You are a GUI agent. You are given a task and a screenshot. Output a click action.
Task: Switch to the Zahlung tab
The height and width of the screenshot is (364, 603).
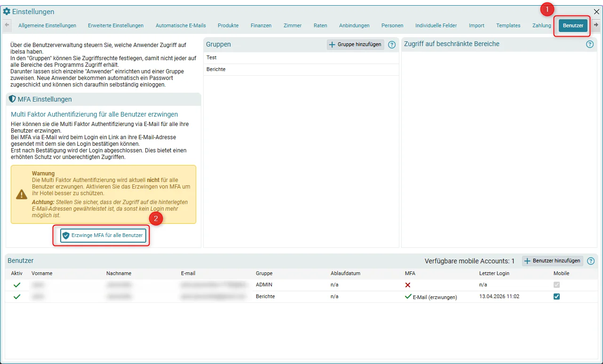click(x=542, y=25)
